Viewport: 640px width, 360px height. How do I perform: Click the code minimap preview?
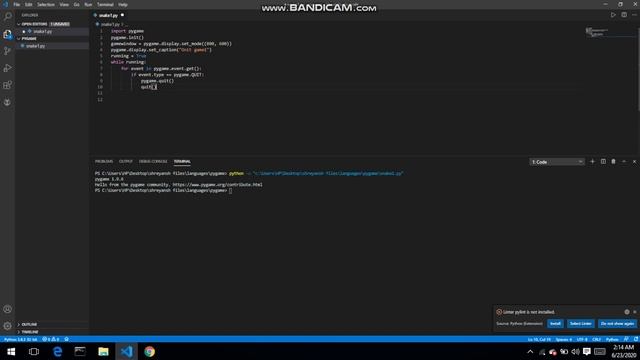pyautogui.click(x=597, y=32)
